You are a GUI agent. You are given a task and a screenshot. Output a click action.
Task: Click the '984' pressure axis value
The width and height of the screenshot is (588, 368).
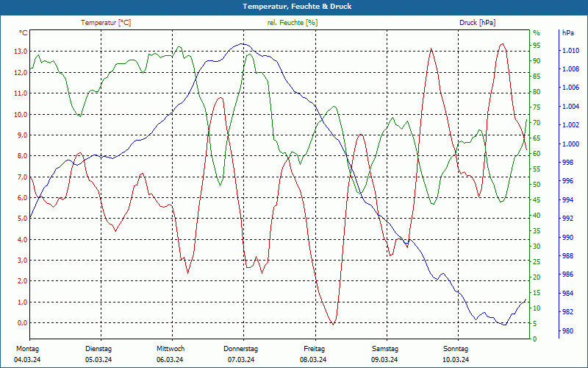[x=568, y=293]
